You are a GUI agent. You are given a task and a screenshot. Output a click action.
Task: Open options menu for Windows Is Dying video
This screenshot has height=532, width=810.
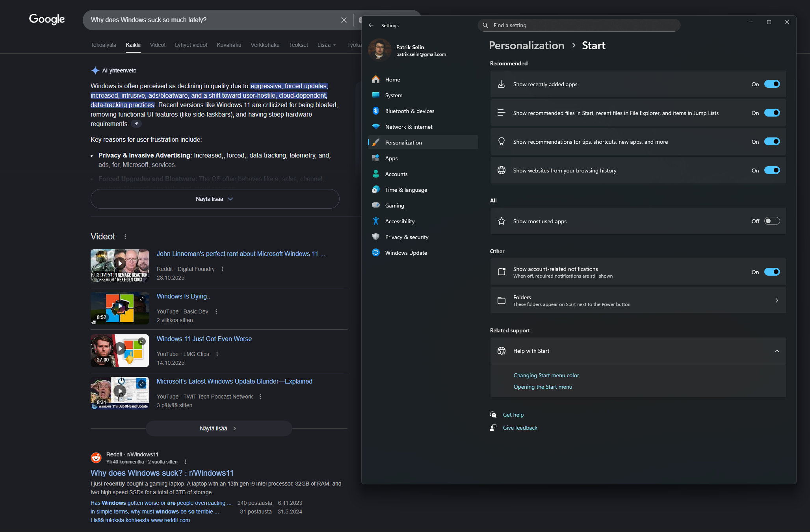[216, 312]
